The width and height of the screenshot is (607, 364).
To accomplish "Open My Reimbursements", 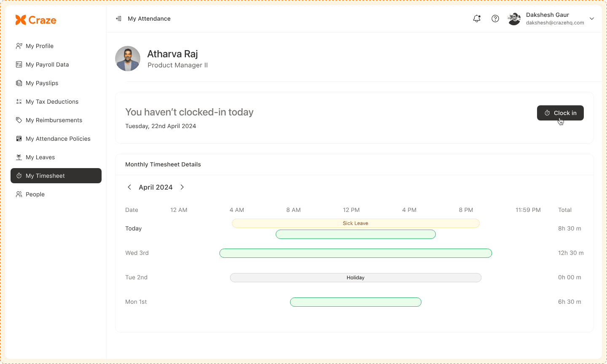I will [56, 120].
